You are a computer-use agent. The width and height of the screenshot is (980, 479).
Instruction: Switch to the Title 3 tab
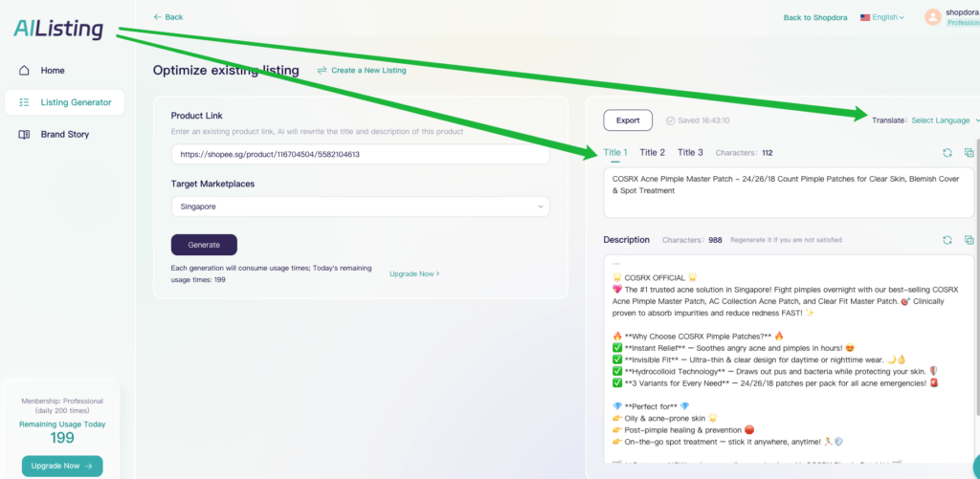[x=690, y=153]
